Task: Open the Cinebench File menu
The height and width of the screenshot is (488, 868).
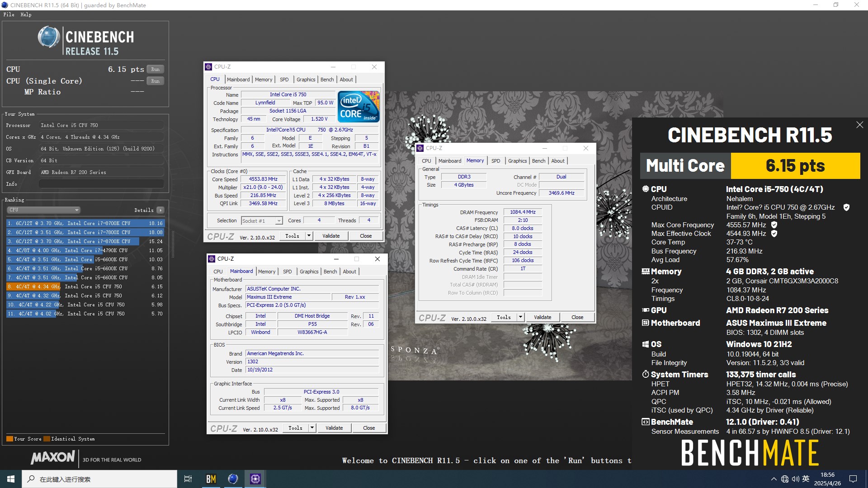Action: click(9, 14)
